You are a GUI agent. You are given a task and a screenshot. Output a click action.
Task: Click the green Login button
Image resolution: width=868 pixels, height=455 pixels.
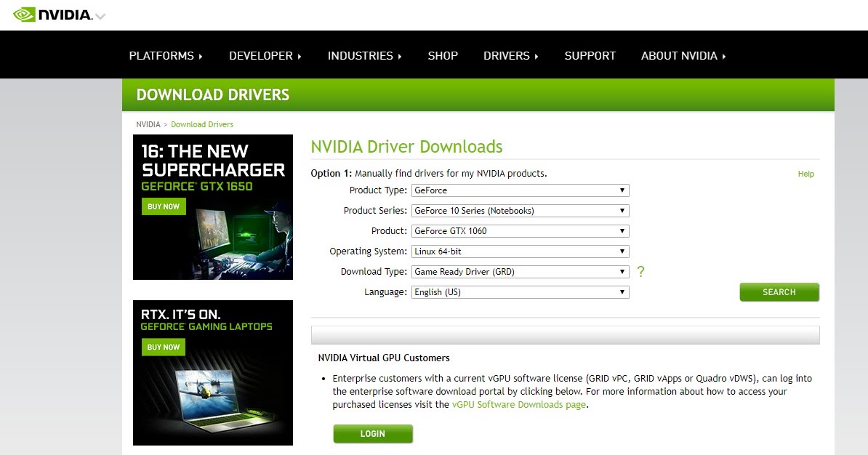click(x=373, y=434)
